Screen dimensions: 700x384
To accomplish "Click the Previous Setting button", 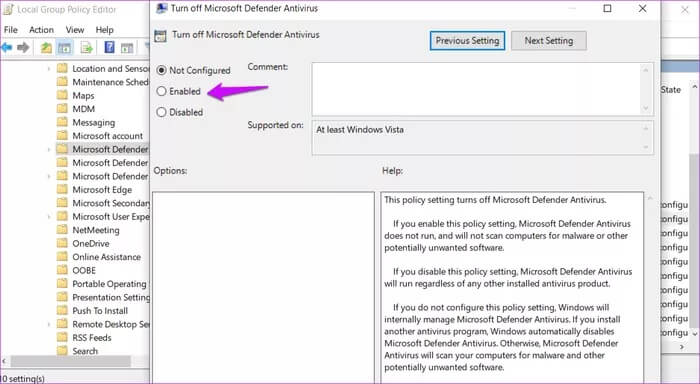I will [x=467, y=41].
